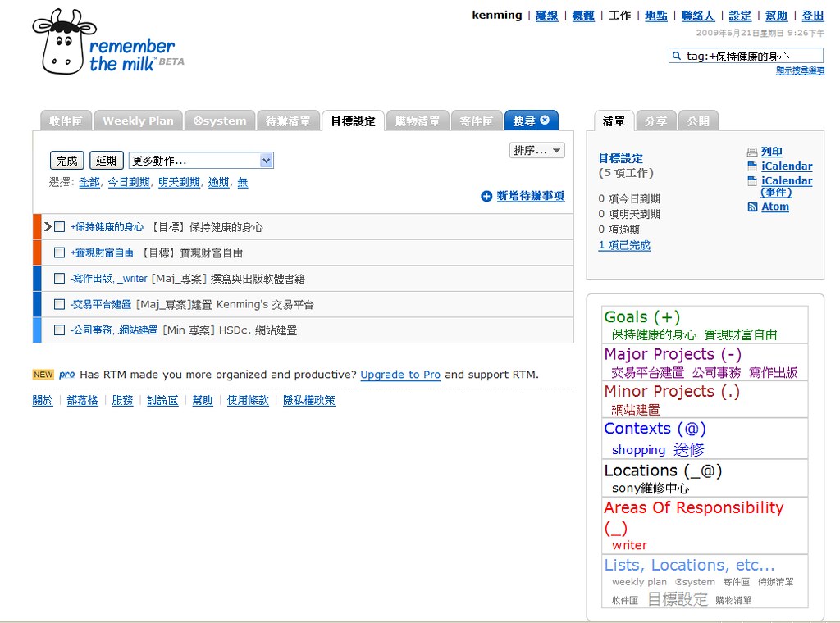Click the Remember The Milk cow logo
Screen dimensions: 840x623
[64, 42]
